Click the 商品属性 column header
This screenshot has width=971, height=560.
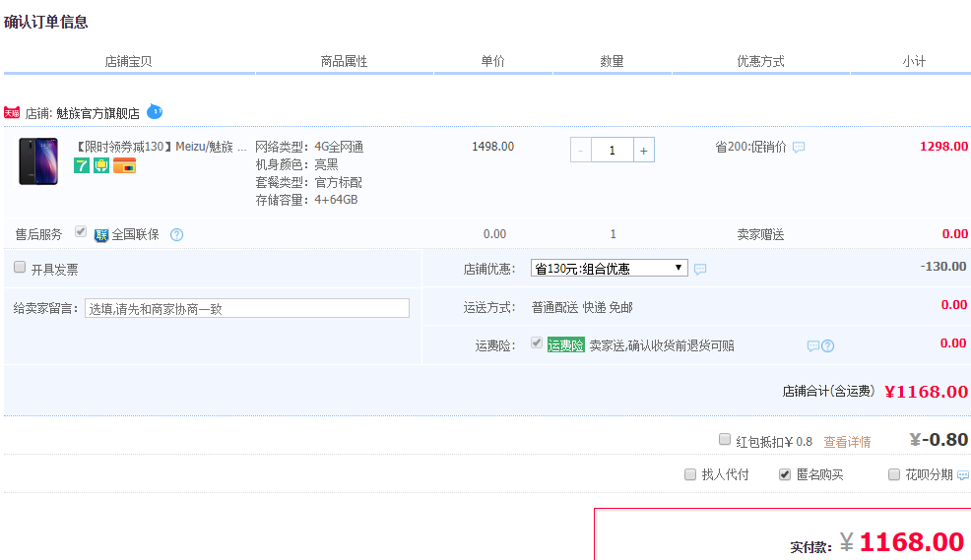point(344,61)
